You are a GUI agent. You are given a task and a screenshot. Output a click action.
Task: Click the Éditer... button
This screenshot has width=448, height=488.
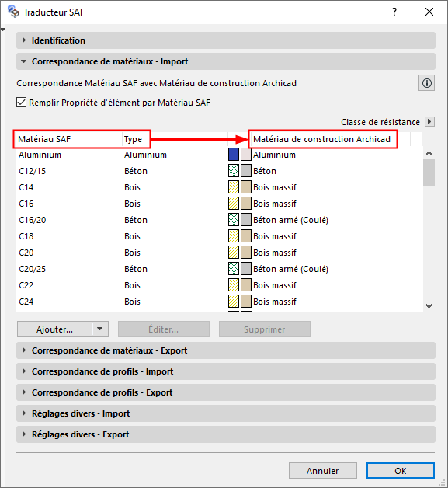click(x=164, y=329)
